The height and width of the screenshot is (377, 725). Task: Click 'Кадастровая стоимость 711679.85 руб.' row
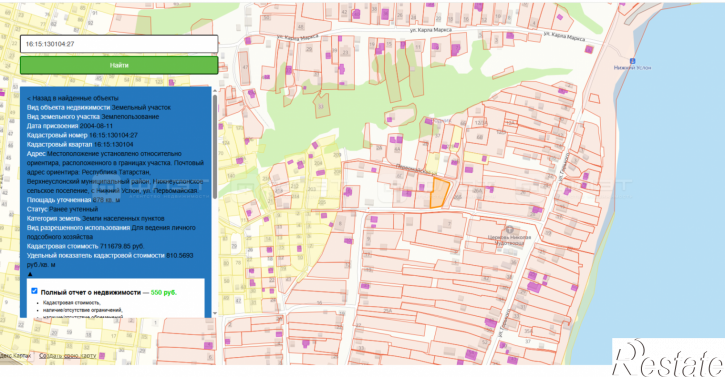click(86, 246)
